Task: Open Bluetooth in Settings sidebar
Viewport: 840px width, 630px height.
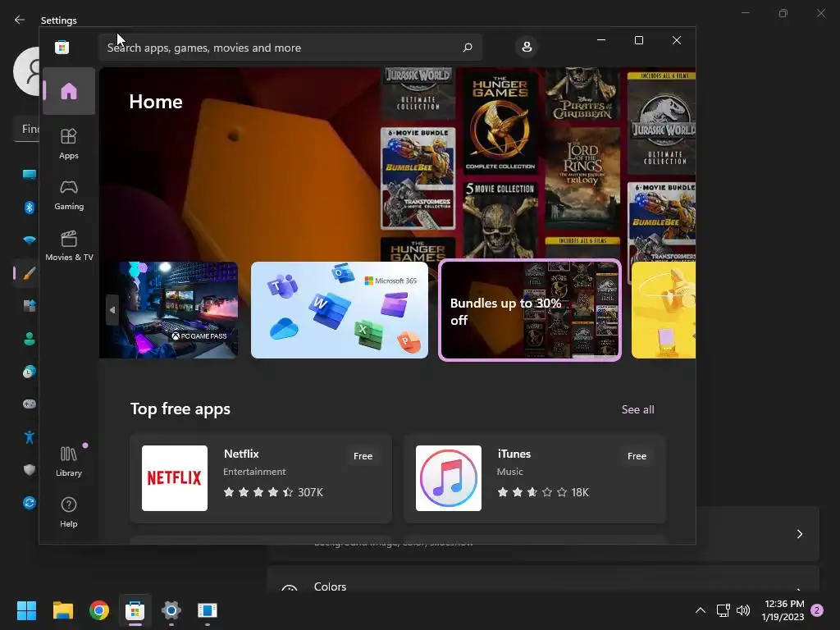Action: tap(30, 208)
